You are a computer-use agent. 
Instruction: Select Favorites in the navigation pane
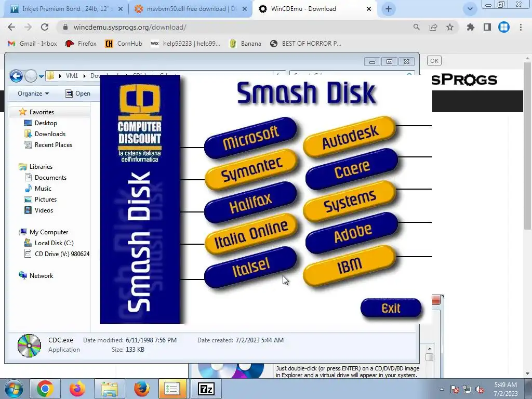42,112
